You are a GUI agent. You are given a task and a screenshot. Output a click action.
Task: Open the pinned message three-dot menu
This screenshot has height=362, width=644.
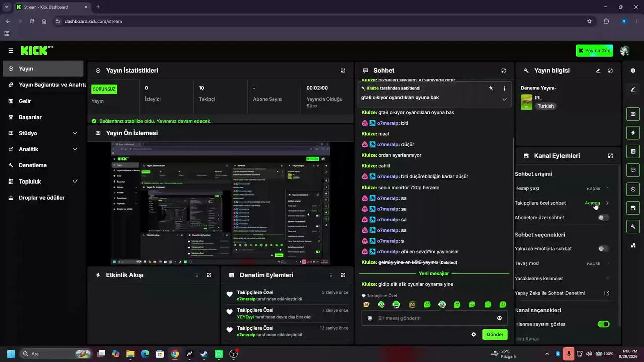pos(504,88)
